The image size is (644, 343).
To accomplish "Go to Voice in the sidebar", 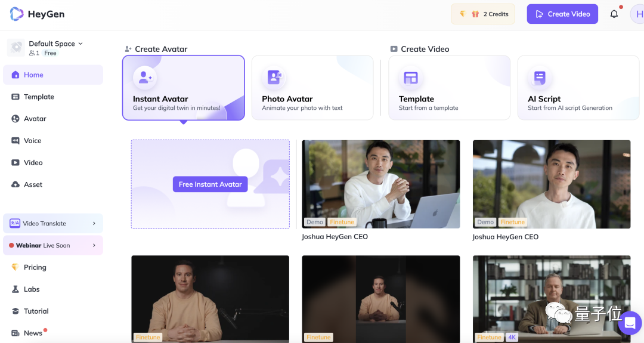I will point(32,141).
